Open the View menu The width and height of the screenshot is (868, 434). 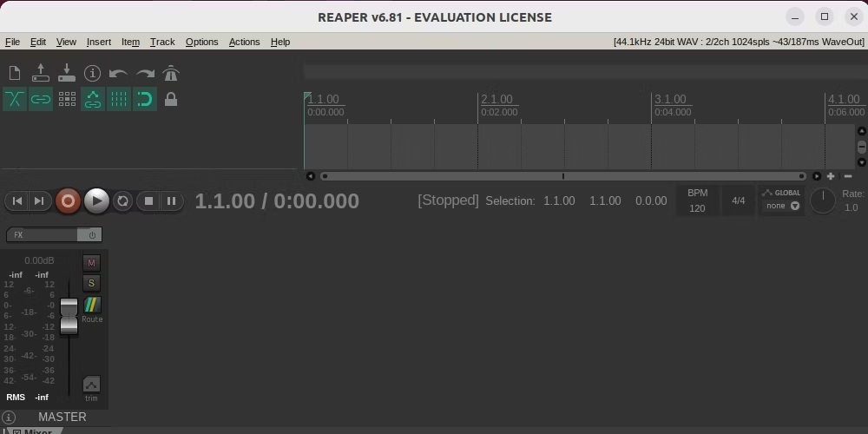point(66,42)
